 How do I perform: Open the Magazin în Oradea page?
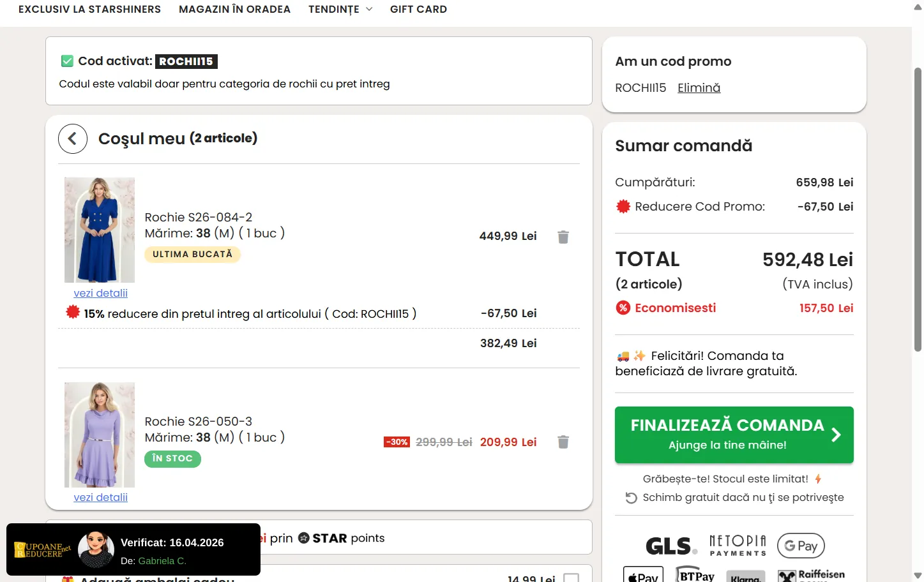tap(234, 10)
